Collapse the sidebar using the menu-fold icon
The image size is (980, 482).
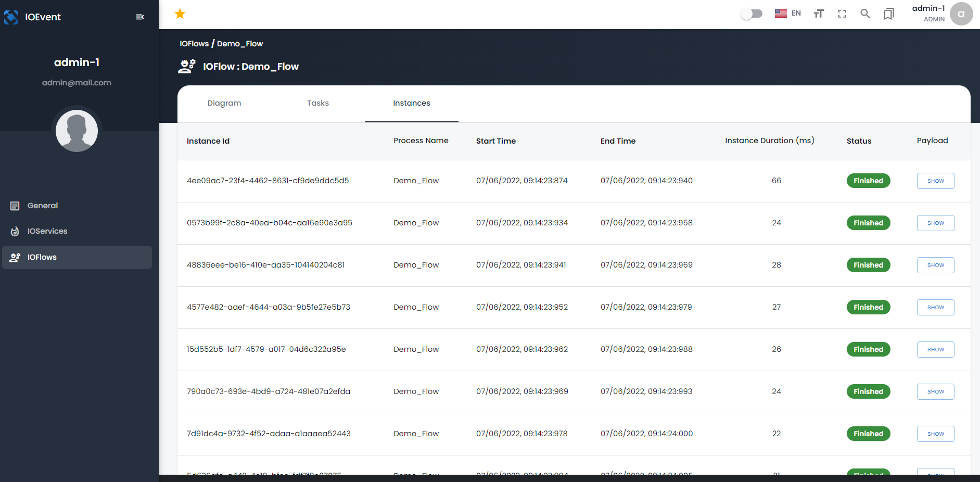point(139,17)
